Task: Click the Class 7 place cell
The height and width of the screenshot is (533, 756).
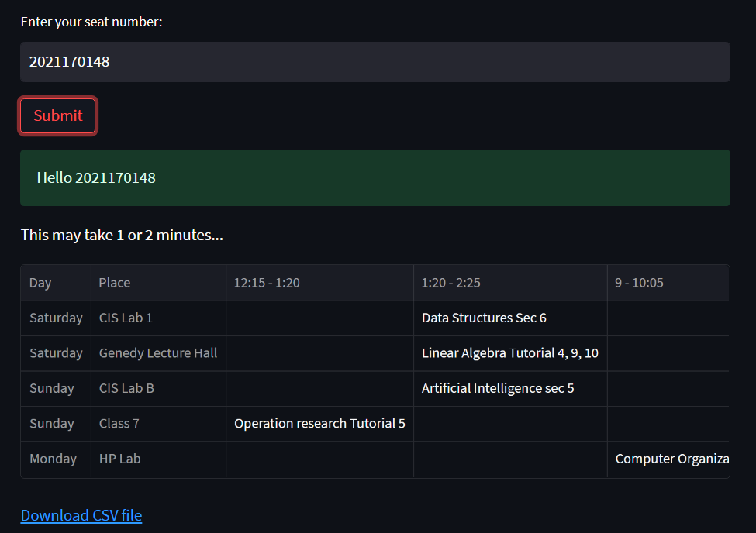Action: pos(119,424)
